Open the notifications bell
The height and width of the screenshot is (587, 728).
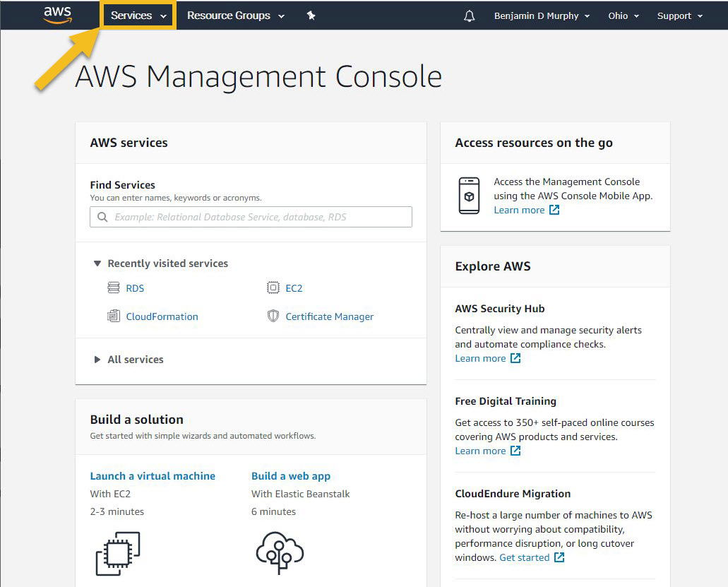(470, 16)
